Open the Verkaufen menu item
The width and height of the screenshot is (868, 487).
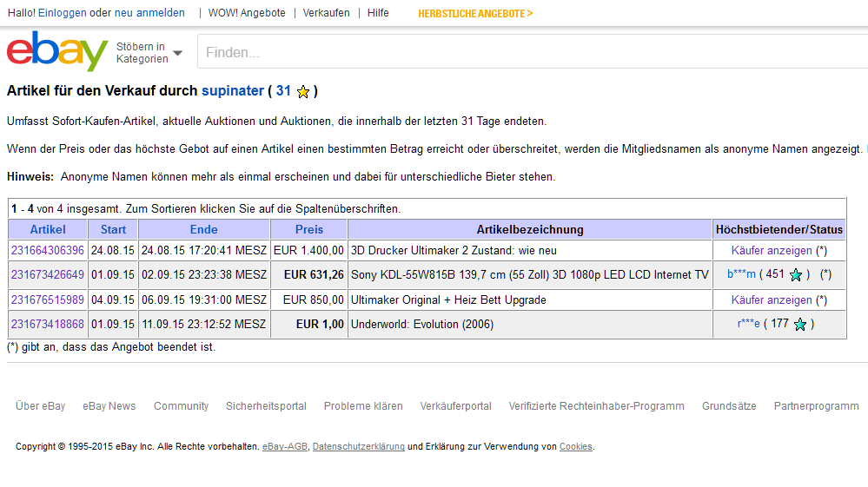(x=327, y=13)
